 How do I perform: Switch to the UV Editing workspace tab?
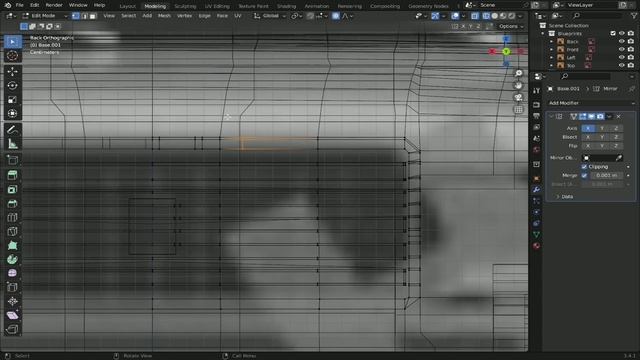tap(217, 6)
